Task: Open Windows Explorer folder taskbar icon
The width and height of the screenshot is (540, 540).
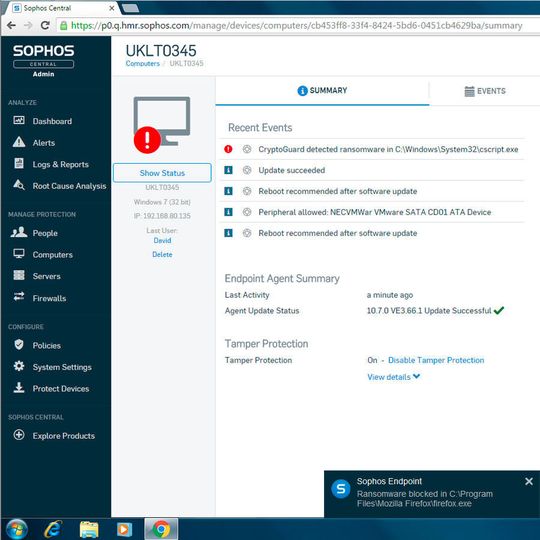Action: click(89, 529)
